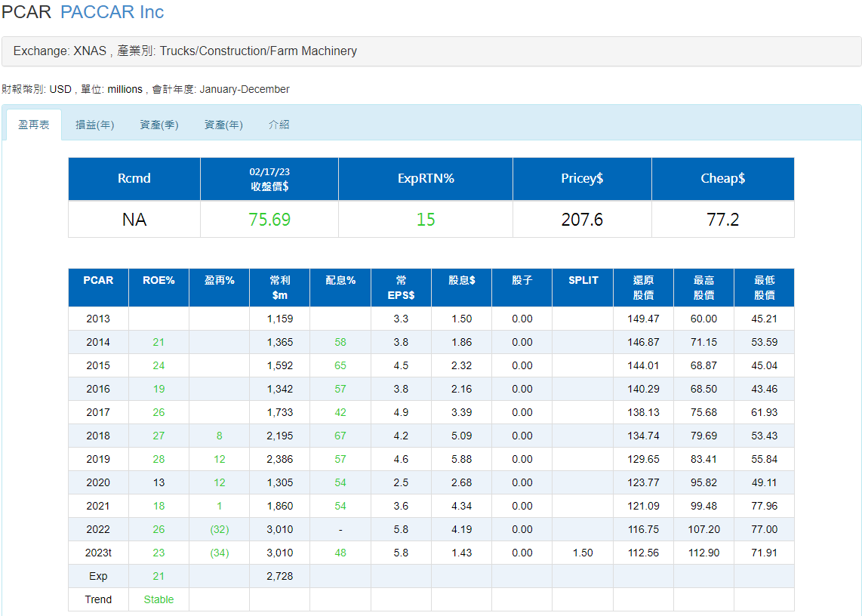The width and height of the screenshot is (862, 616).
Task: Click the 1.50 SPLIT value for 2023t
Action: [583, 553]
